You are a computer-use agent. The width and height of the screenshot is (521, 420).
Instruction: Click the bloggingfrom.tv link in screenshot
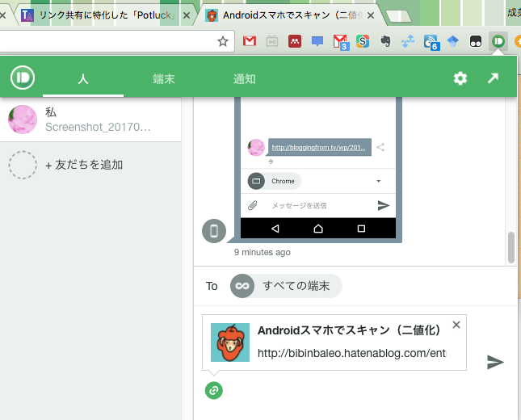(318, 147)
